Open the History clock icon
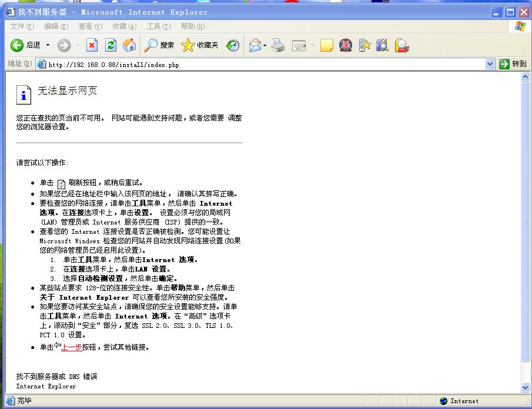This screenshot has height=409, width=532. (233, 45)
